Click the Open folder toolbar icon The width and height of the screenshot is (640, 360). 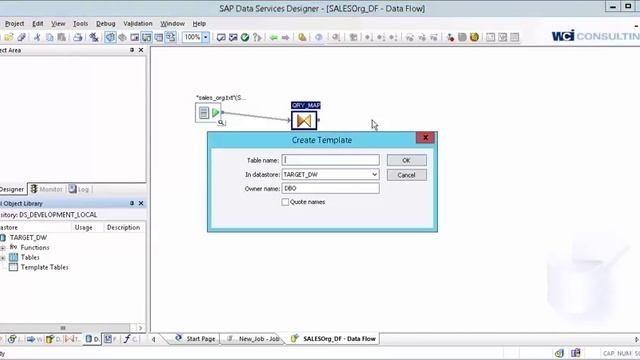pyautogui.click(x=9, y=37)
